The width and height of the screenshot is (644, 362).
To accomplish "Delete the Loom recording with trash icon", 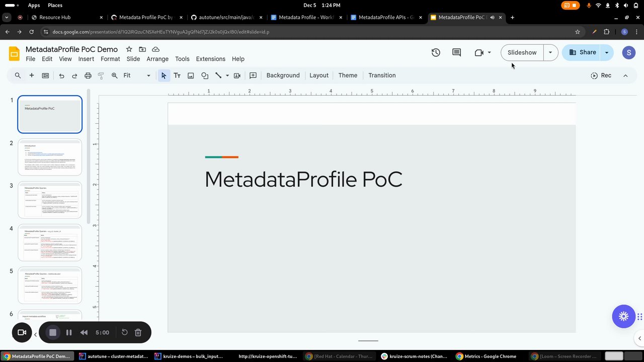I will [138, 332].
